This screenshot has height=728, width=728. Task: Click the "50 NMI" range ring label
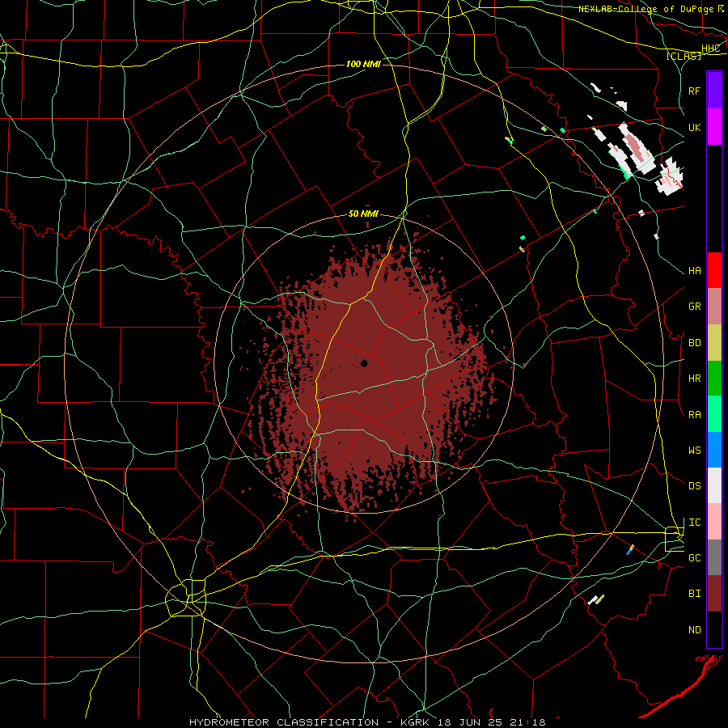363,214
